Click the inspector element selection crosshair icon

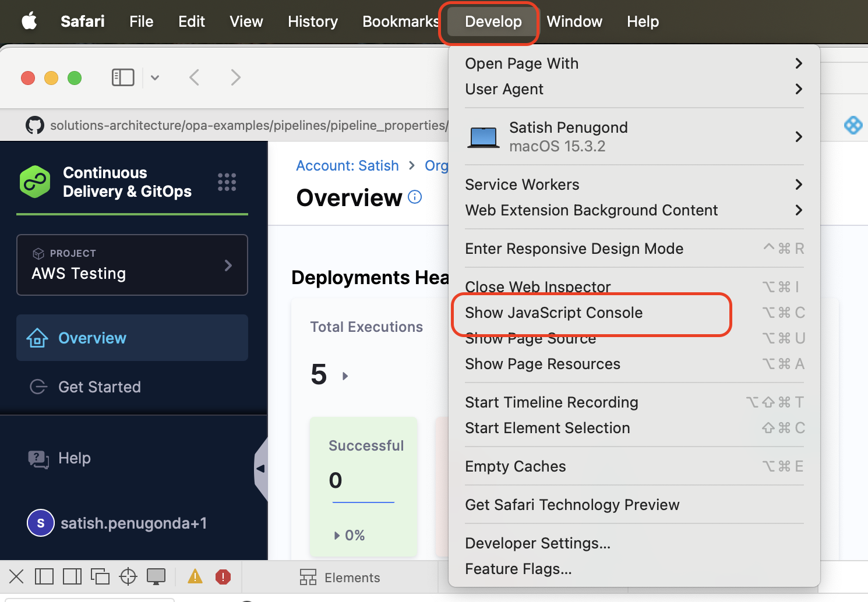point(128,577)
